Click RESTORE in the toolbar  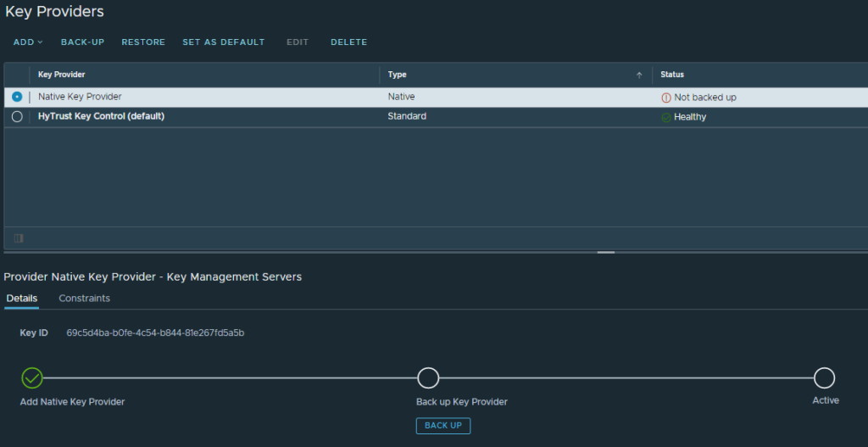pos(143,42)
